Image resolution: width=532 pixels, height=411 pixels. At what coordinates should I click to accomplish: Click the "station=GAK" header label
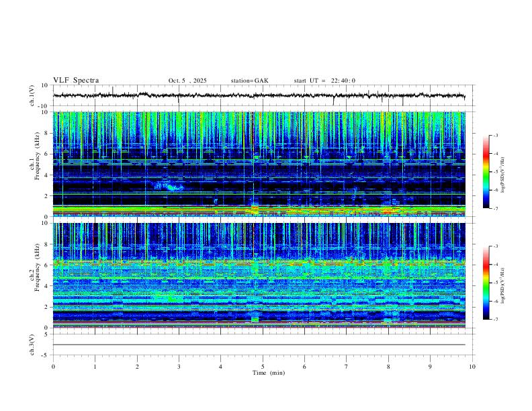coord(249,81)
